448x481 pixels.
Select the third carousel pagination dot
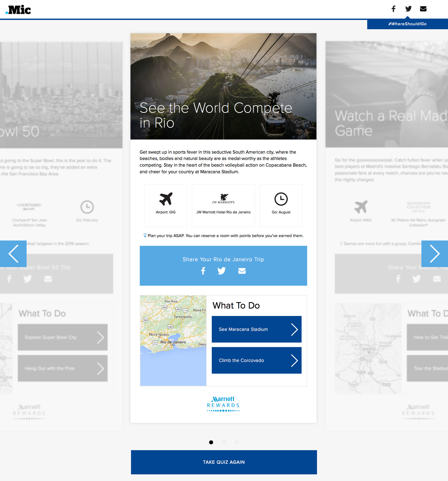[237, 442]
